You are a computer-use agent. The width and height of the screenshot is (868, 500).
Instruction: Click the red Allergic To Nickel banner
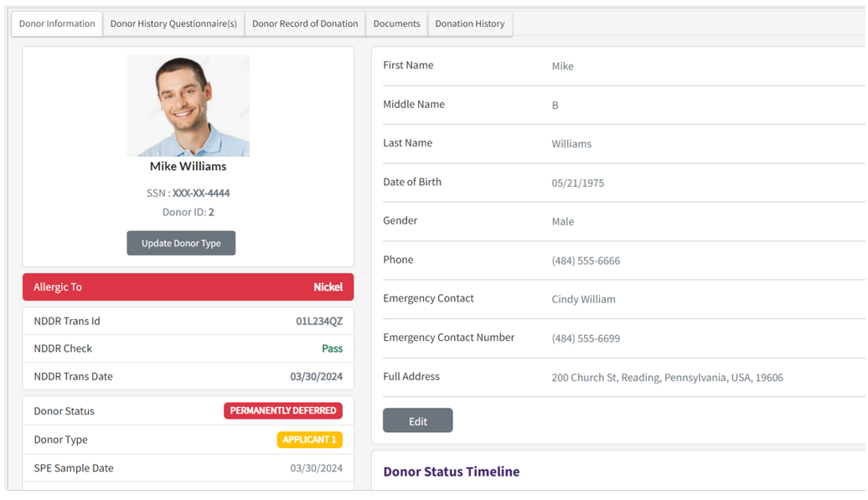(188, 287)
